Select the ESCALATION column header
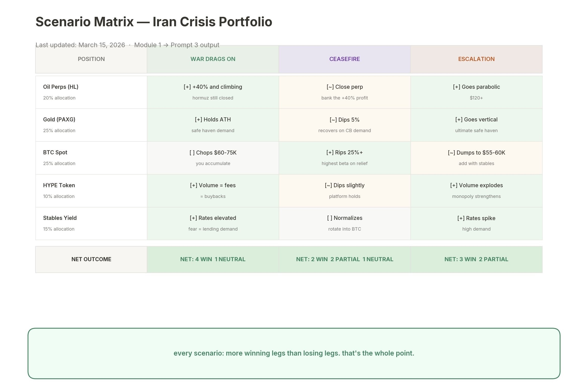The image size is (588, 390). tap(476, 59)
